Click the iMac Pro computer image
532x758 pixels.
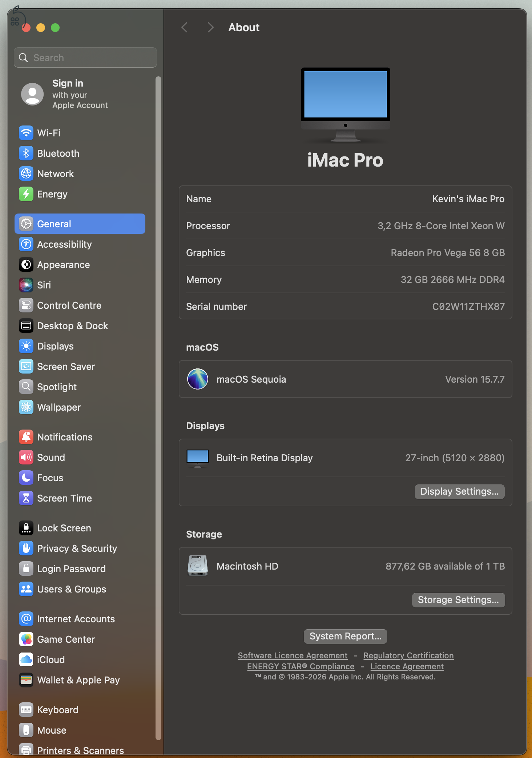(x=346, y=105)
